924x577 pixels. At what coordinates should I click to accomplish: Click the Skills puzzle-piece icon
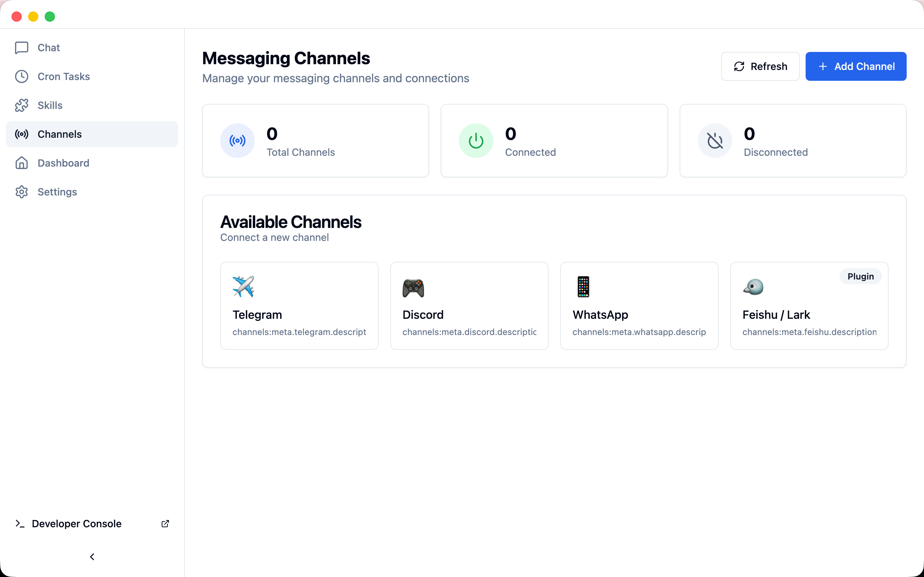point(21,105)
